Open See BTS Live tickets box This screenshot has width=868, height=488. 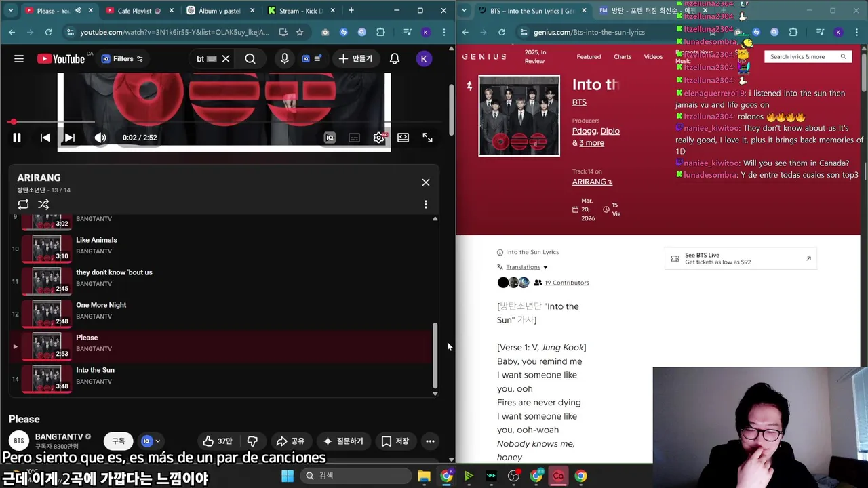click(x=741, y=258)
